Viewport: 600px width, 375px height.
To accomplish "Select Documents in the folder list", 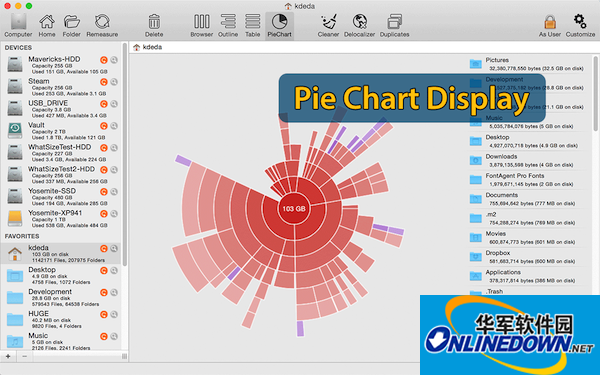I will pos(527,199).
